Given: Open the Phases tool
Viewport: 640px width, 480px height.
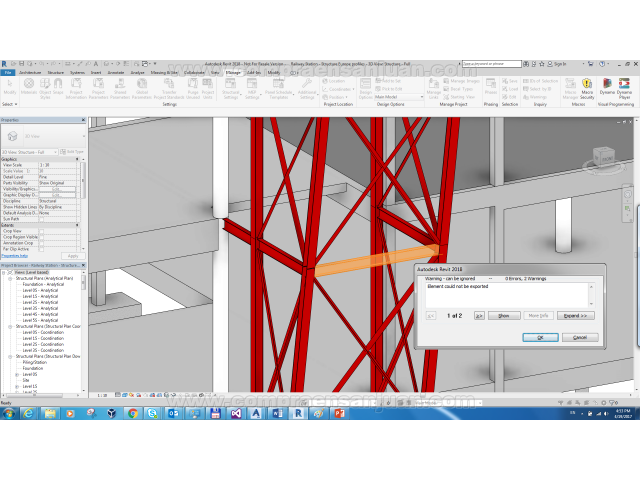Looking at the screenshot, I should pyautogui.click(x=491, y=87).
